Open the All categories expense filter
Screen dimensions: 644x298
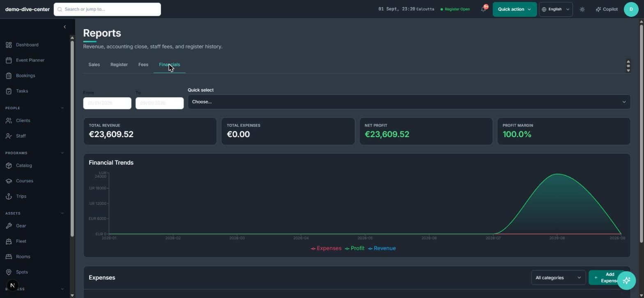558,278
